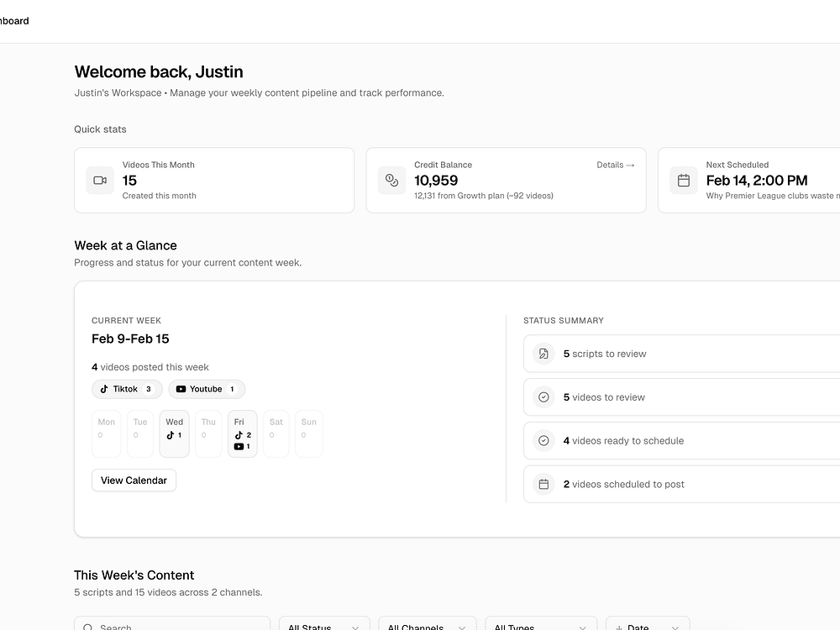The image size is (840, 630).
Task: Follow the Credit Balance Details link
Action: [615, 165]
